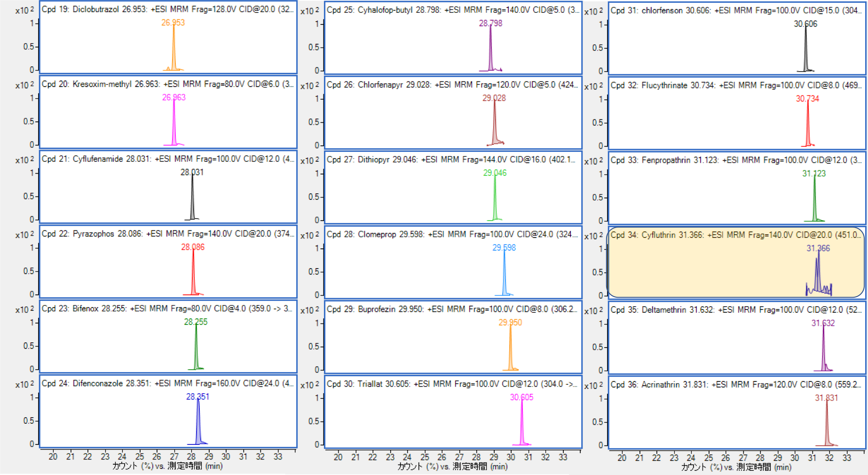Click the light blue peak label 29.598
868x475 pixels.
504,247
